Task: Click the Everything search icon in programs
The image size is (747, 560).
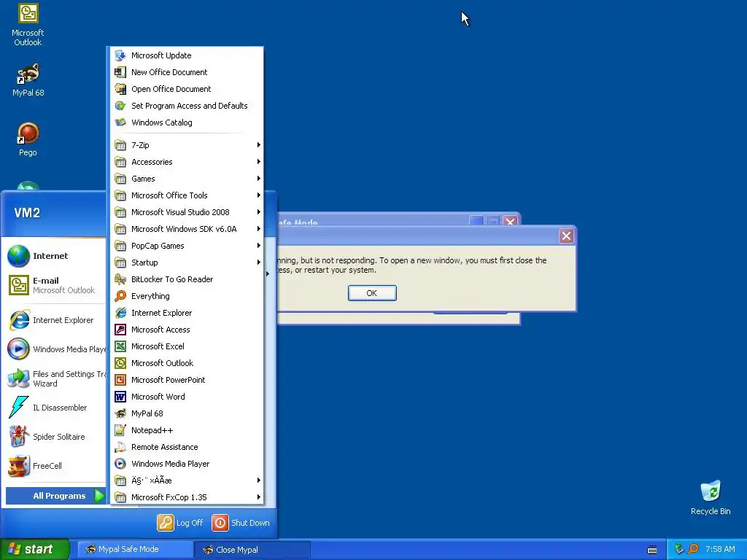Action: click(x=120, y=296)
